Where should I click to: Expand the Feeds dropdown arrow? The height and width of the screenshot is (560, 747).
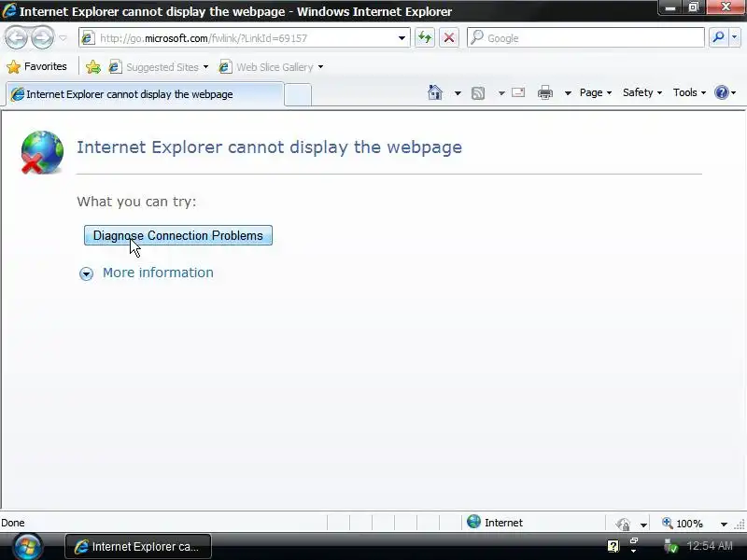click(501, 92)
